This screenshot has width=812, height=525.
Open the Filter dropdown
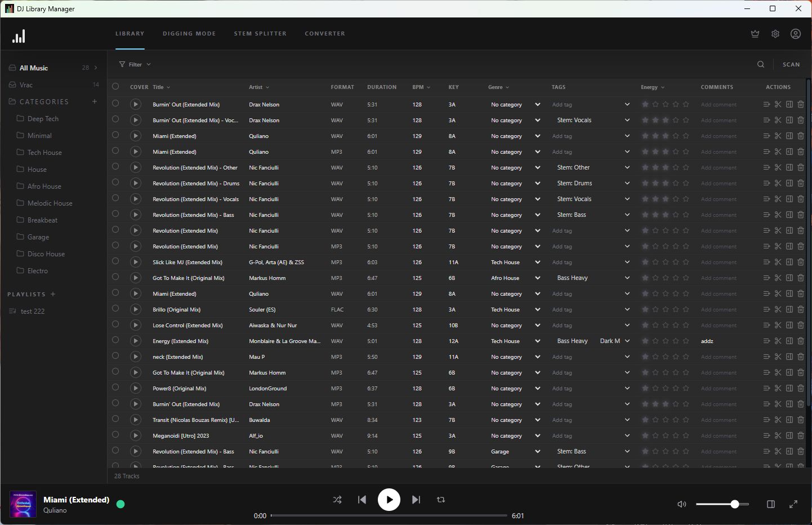click(x=135, y=64)
